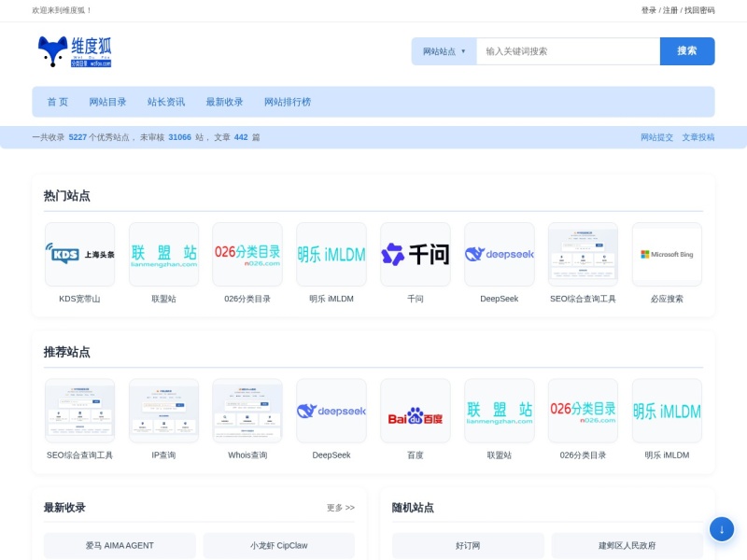747x560 pixels.
Task: Expand the 网站站点 search type dropdown
Action: click(x=444, y=51)
